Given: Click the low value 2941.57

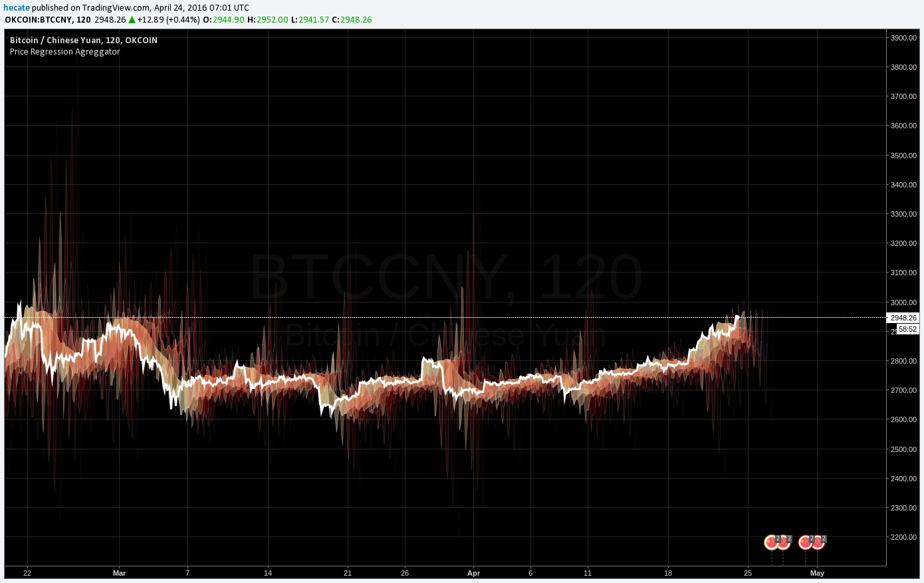Looking at the screenshot, I should [x=314, y=19].
